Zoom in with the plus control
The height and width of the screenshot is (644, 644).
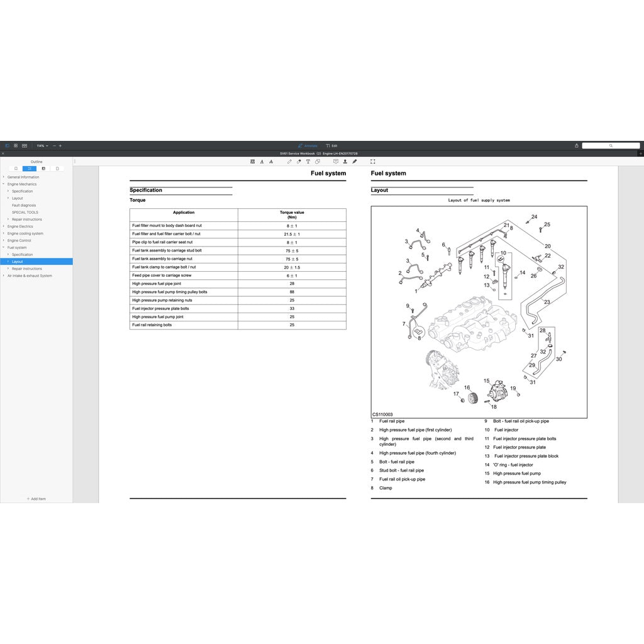[x=60, y=145]
